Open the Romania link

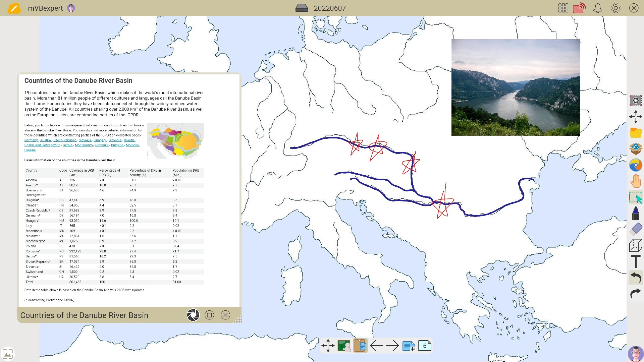tap(102, 145)
